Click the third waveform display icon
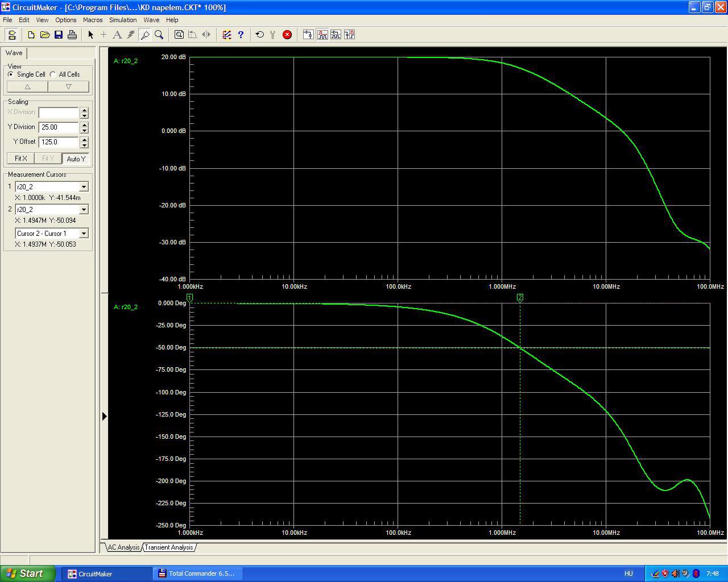Viewport: 728px width, 582px height. click(336, 35)
